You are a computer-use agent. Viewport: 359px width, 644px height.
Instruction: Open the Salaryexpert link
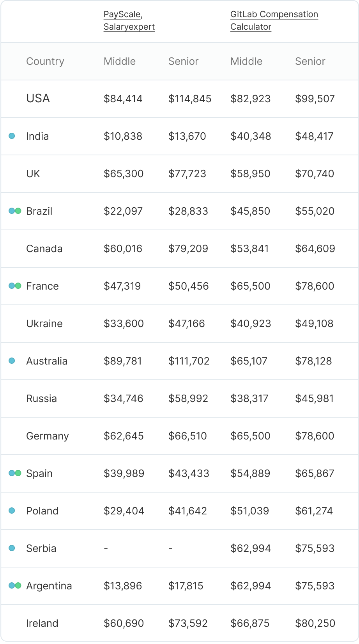129,27
